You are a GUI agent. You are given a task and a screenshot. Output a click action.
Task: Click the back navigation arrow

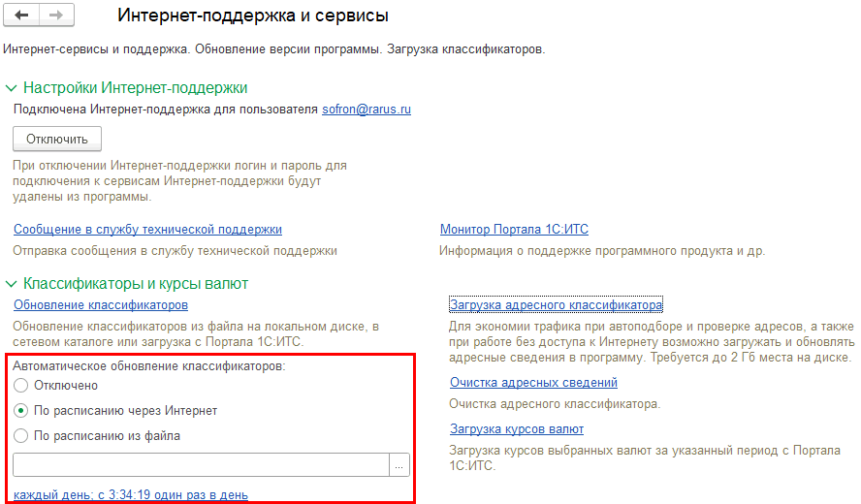22,16
